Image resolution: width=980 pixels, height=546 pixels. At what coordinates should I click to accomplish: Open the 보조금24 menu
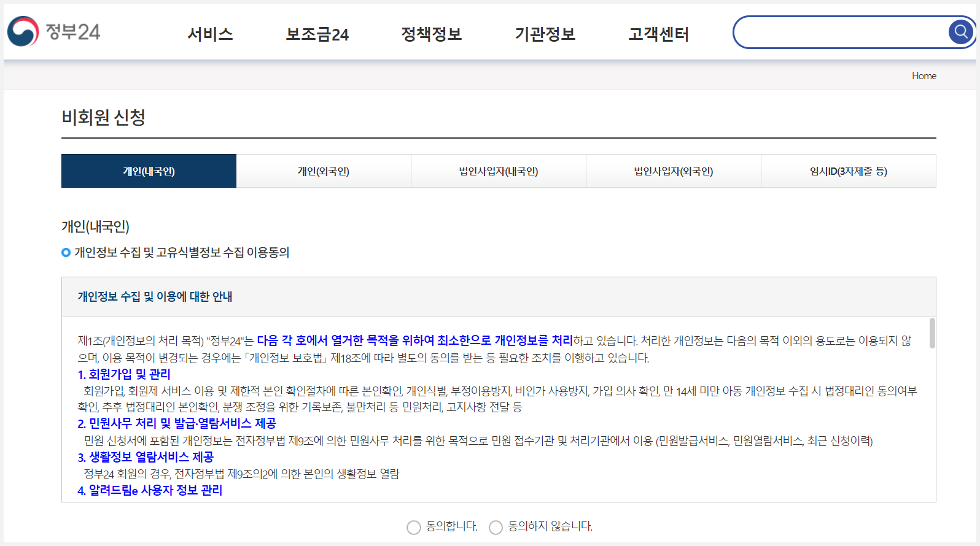coord(317,34)
